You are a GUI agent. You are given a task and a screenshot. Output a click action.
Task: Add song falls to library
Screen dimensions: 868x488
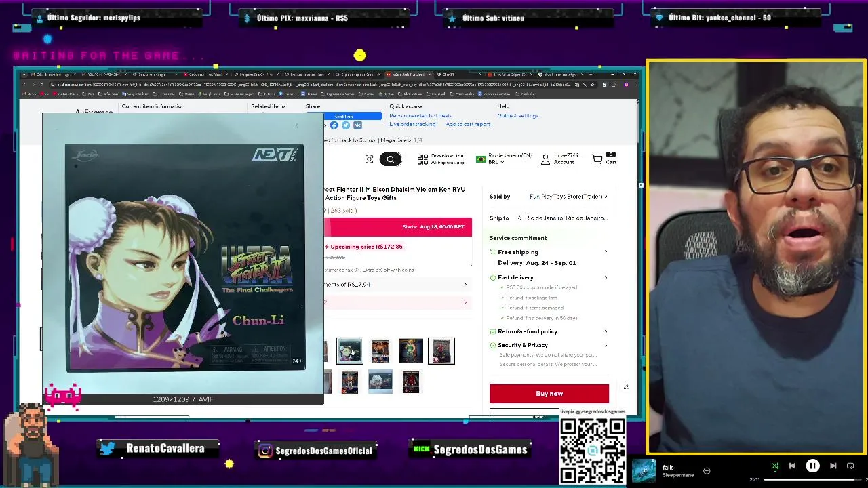[707, 470]
